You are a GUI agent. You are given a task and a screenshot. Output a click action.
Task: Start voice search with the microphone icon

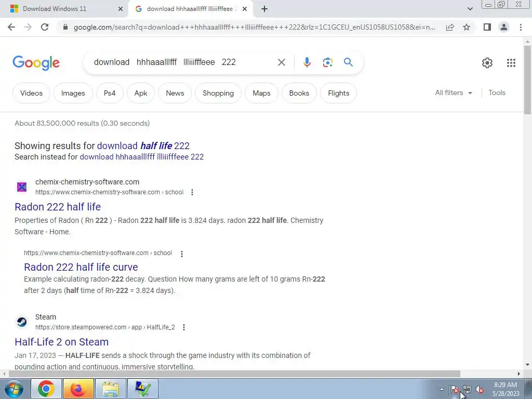(x=307, y=62)
